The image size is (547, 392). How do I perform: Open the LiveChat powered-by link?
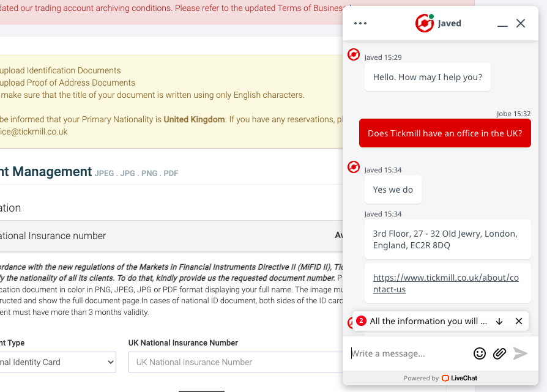click(x=460, y=378)
